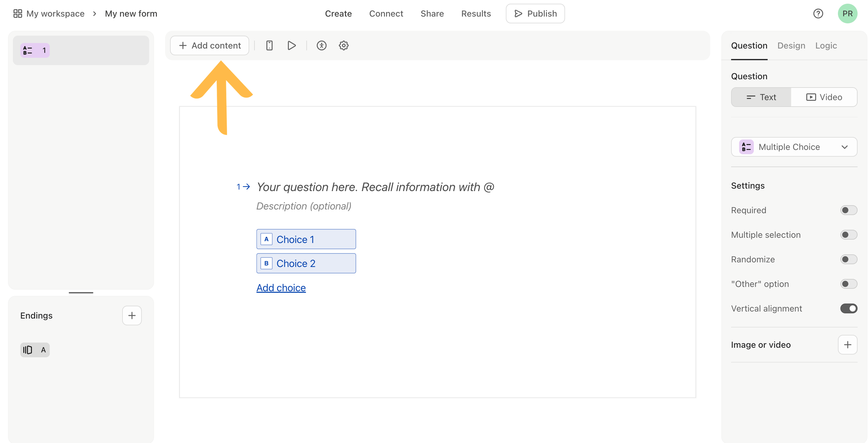The width and height of the screenshot is (868, 443).
Task: Add image or video with plus button
Action: pos(847,345)
